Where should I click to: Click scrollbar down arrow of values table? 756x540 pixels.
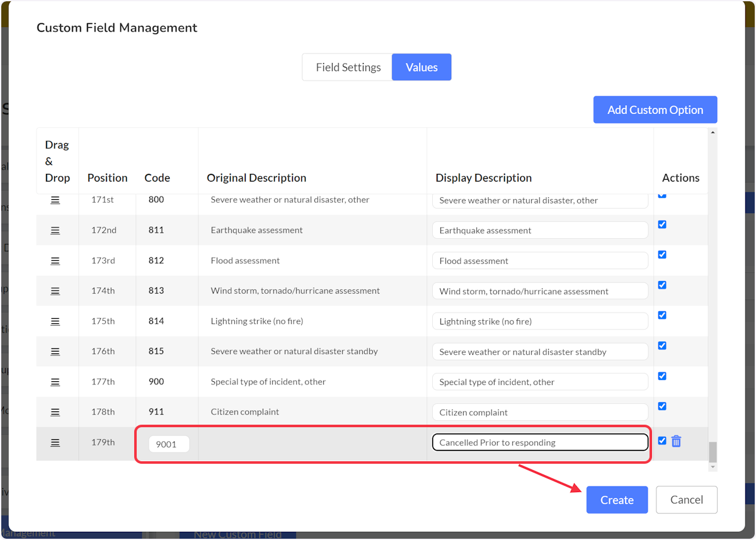coord(713,467)
